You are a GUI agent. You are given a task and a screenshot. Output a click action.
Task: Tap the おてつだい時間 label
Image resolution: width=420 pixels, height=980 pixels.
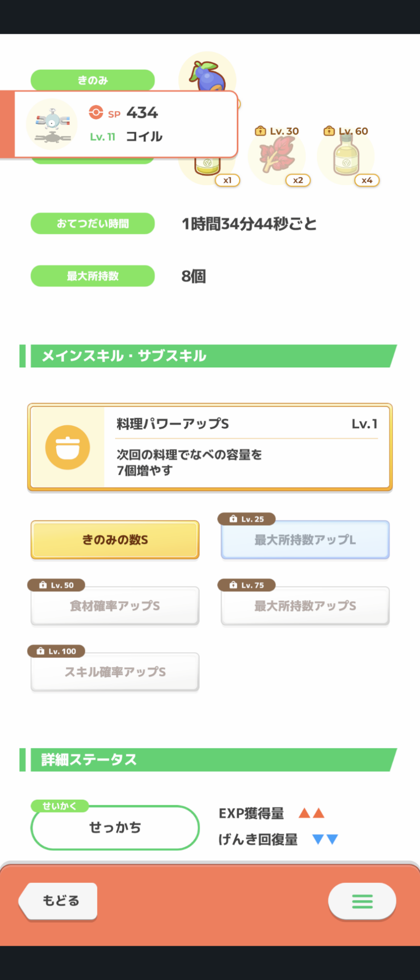pyautogui.click(x=93, y=223)
